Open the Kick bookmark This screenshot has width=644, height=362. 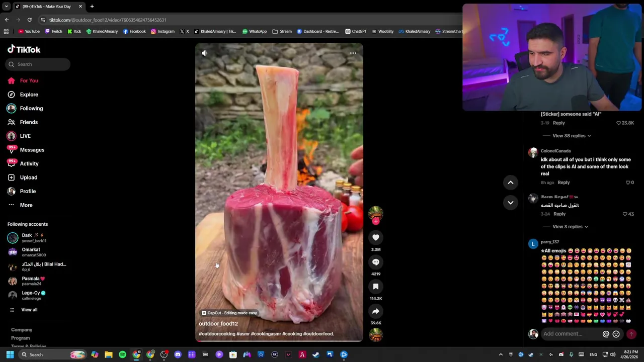tap(74, 31)
